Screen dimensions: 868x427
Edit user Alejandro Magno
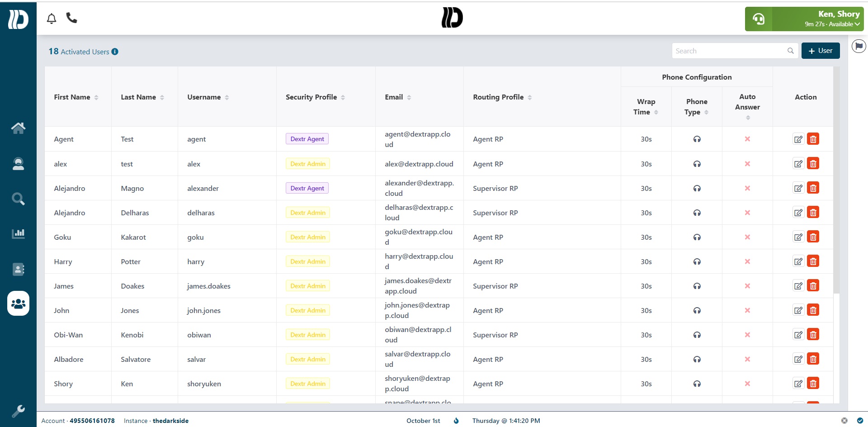point(798,188)
